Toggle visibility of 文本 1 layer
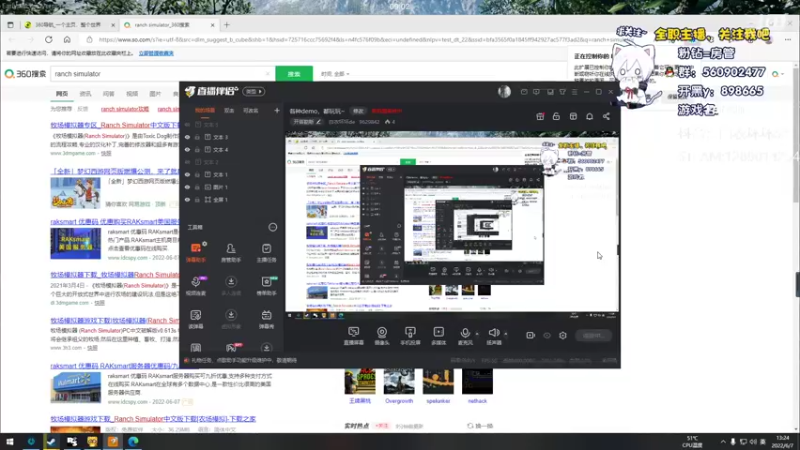 click(187, 174)
